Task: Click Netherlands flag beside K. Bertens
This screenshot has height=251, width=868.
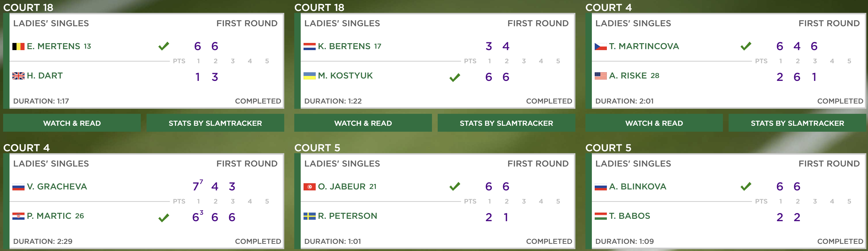Action: click(309, 47)
